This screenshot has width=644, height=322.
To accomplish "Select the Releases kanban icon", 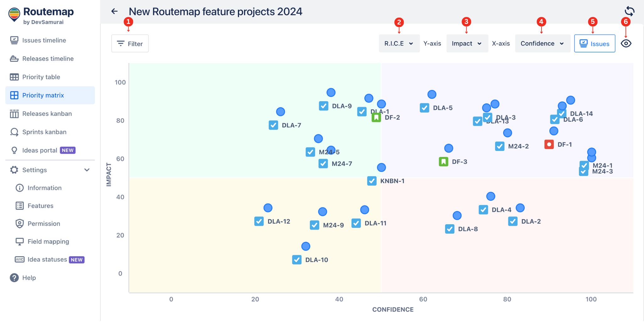I will [x=14, y=114].
